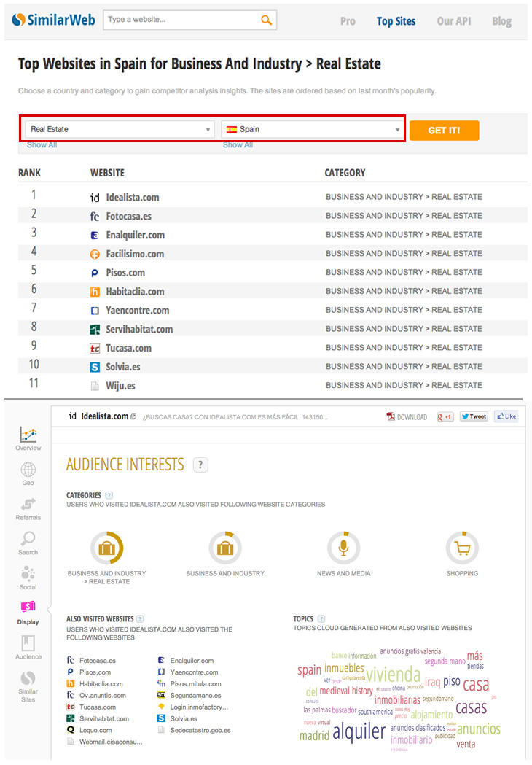Click the help icon next to Topics
The width and height of the screenshot is (532, 765).
tap(321, 618)
